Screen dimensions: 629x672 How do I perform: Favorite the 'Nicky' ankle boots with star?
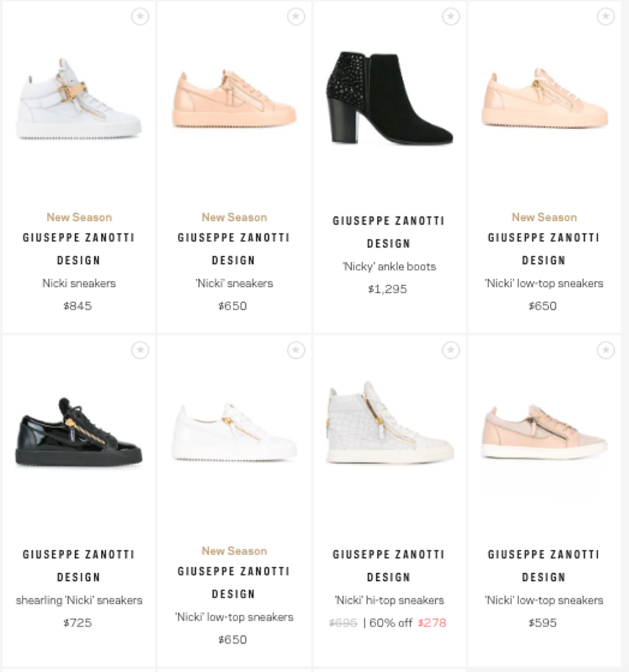[451, 16]
